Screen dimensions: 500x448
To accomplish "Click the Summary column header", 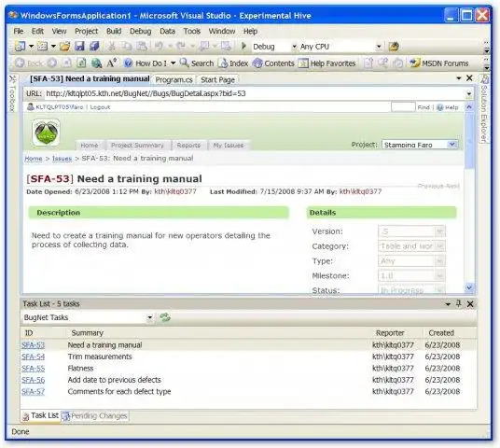I will (x=87, y=333).
